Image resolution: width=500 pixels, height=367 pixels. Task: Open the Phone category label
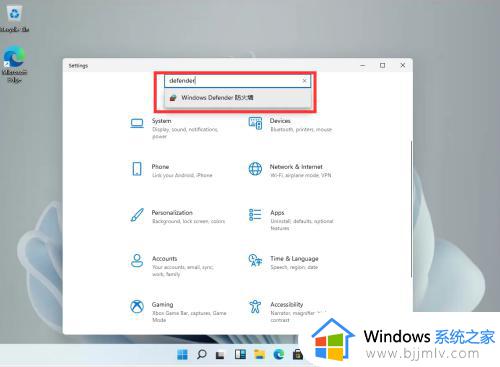pos(160,166)
